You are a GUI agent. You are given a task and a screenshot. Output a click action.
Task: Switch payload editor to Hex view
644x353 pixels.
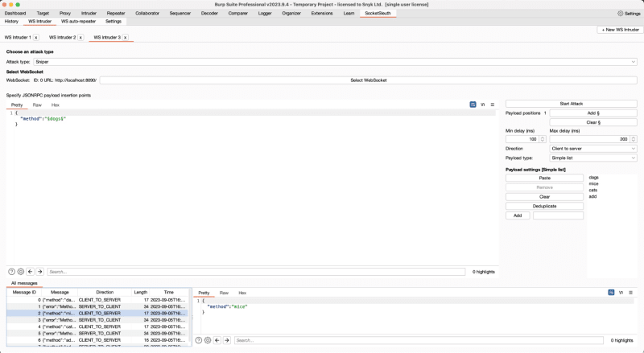point(55,105)
